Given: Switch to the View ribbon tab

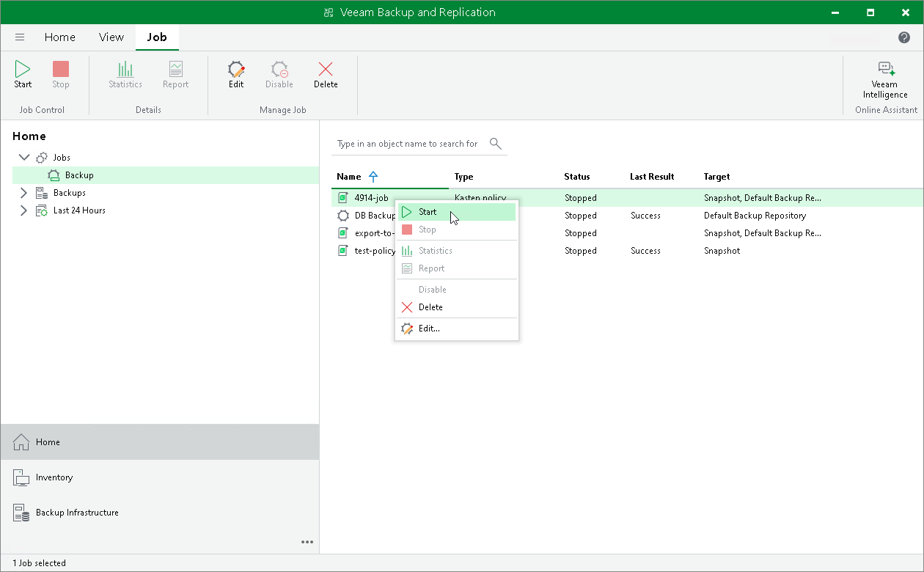Looking at the screenshot, I should [111, 37].
